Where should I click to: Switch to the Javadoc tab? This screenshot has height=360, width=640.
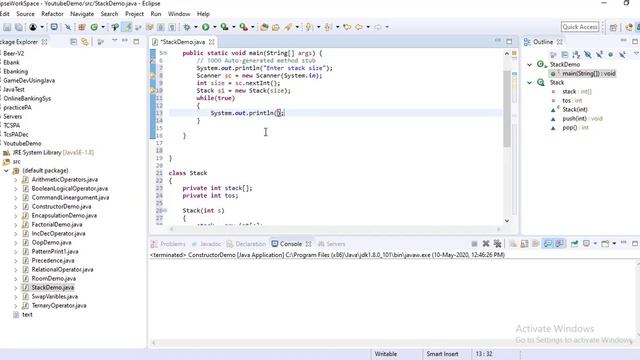click(207, 244)
